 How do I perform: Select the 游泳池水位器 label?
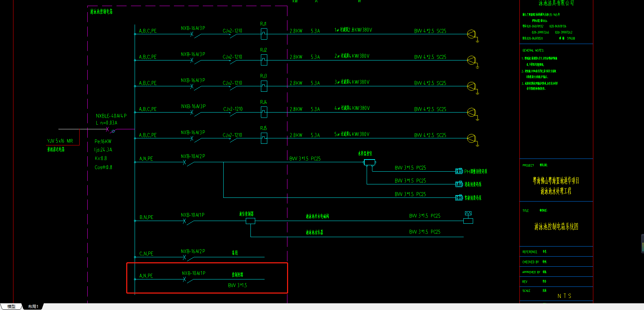(314, 232)
